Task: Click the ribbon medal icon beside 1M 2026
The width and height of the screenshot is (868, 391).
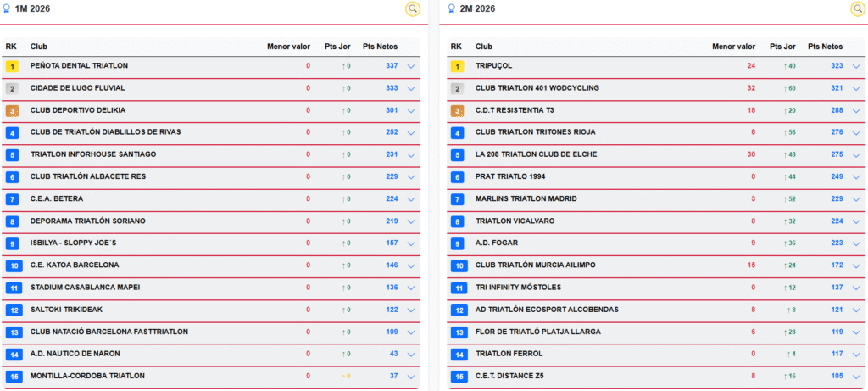Action: [x=7, y=8]
